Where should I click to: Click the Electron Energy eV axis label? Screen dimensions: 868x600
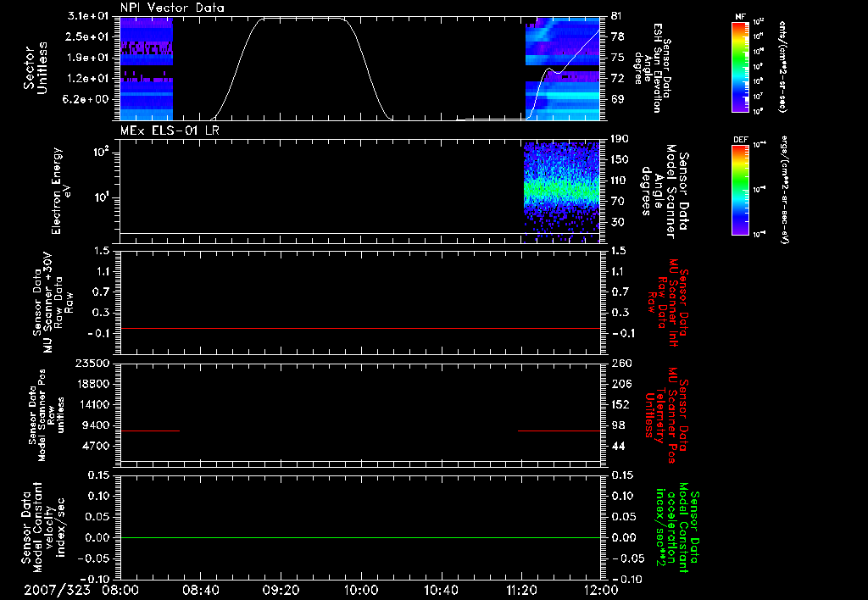[61, 191]
